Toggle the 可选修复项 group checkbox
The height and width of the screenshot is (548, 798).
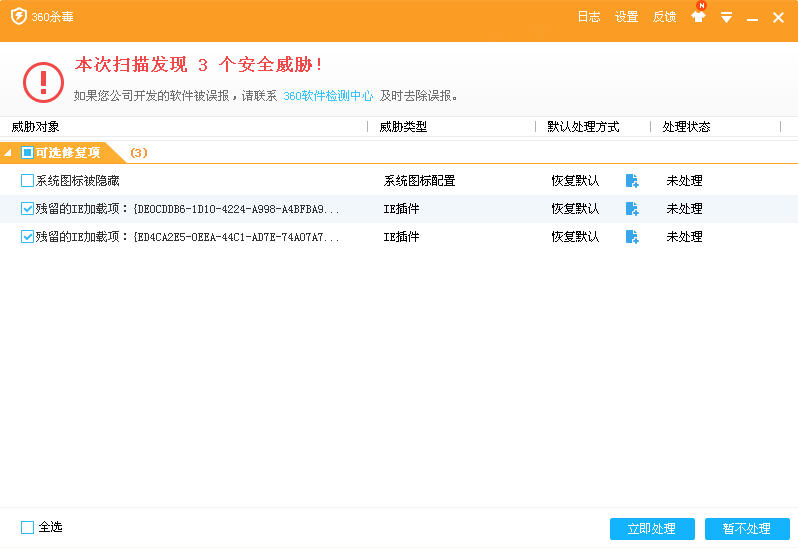pyautogui.click(x=27, y=153)
